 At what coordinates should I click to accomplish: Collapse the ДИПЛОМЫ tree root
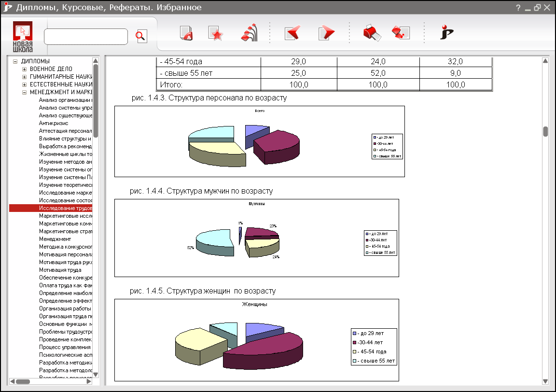click(15, 61)
